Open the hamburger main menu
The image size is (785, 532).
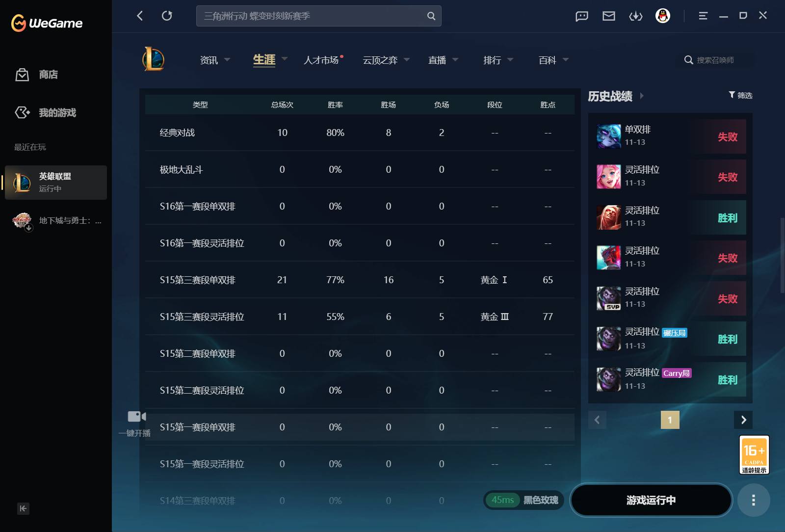click(703, 16)
